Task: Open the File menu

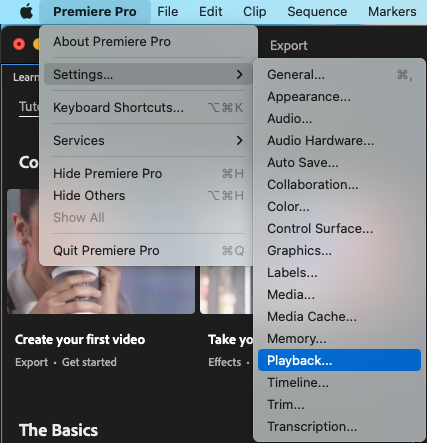Action: pyautogui.click(x=168, y=12)
